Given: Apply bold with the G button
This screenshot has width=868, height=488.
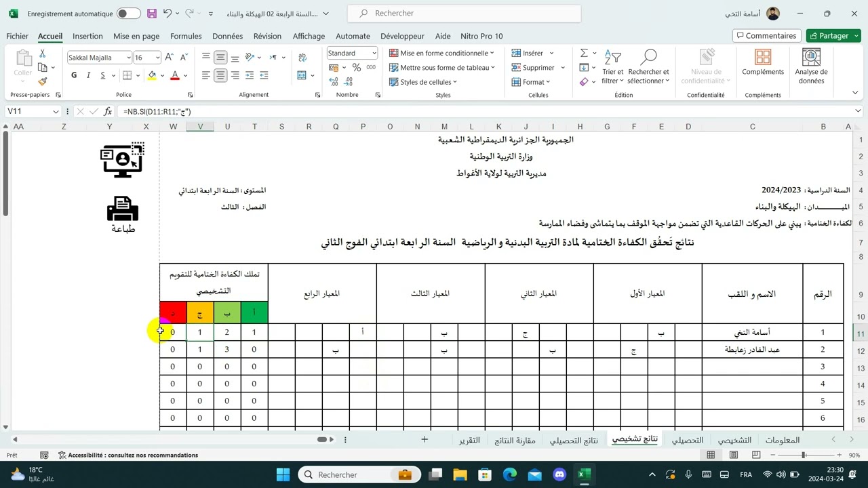Looking at the screenshot, I should point(74,75).
